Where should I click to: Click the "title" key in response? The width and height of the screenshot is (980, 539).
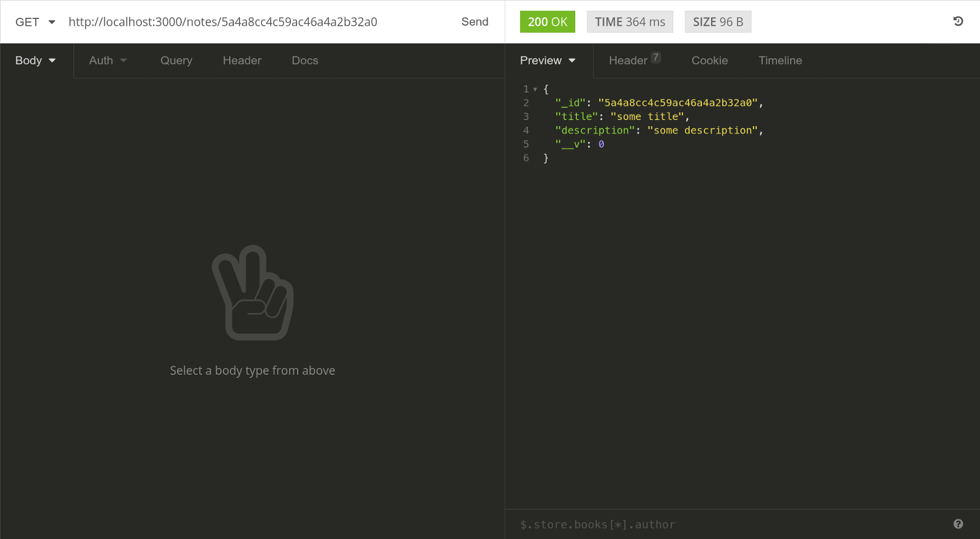click(x=576, y=116)
